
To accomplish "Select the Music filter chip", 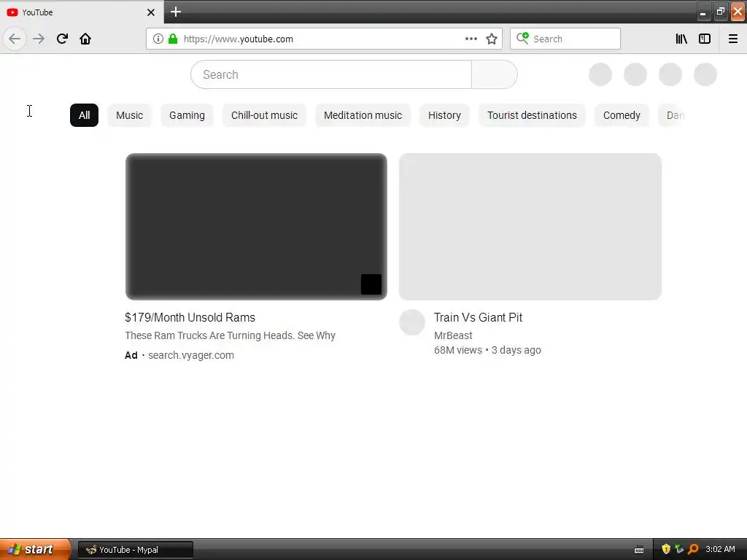I will point(130,115).
